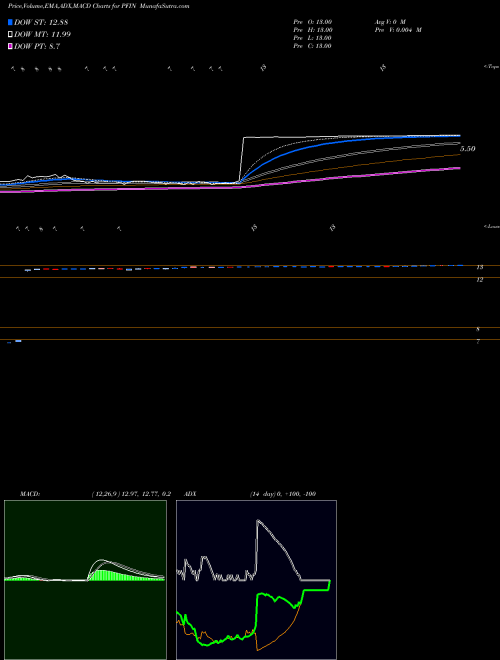The image size is (500, 660).
Task: Click the '5.50' label beside the EMA lines
Action: pos(468,149)
